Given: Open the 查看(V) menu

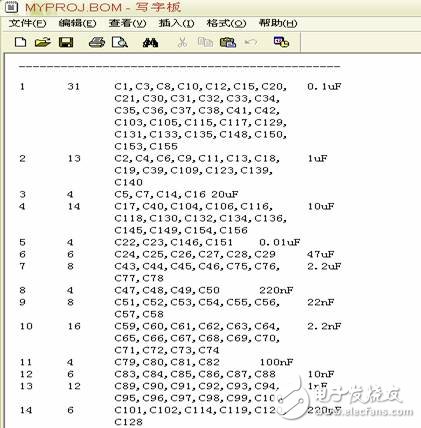Looking at the screenshot, I should coord(127,23).
